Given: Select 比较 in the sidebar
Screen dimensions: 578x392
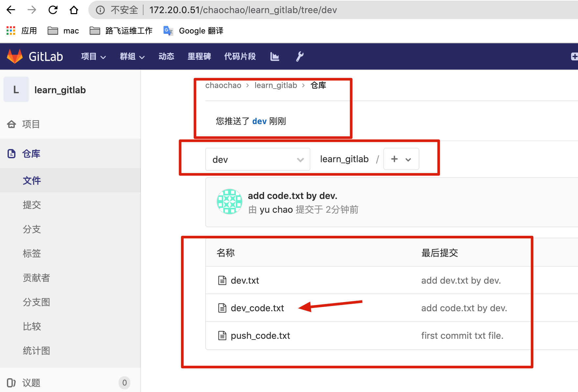Looking at the screenshot, I should tap(32, 326).
